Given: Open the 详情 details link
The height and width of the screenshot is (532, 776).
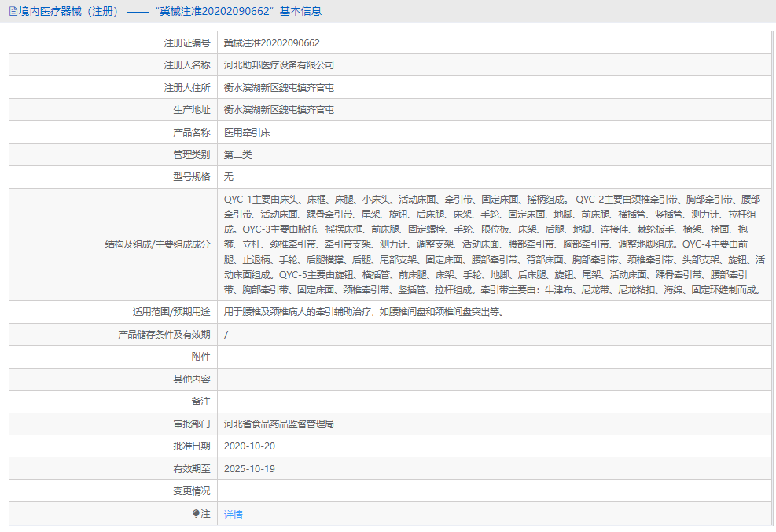Looking at the screenshot, I should pyautogui.click(x=233, y=513).
